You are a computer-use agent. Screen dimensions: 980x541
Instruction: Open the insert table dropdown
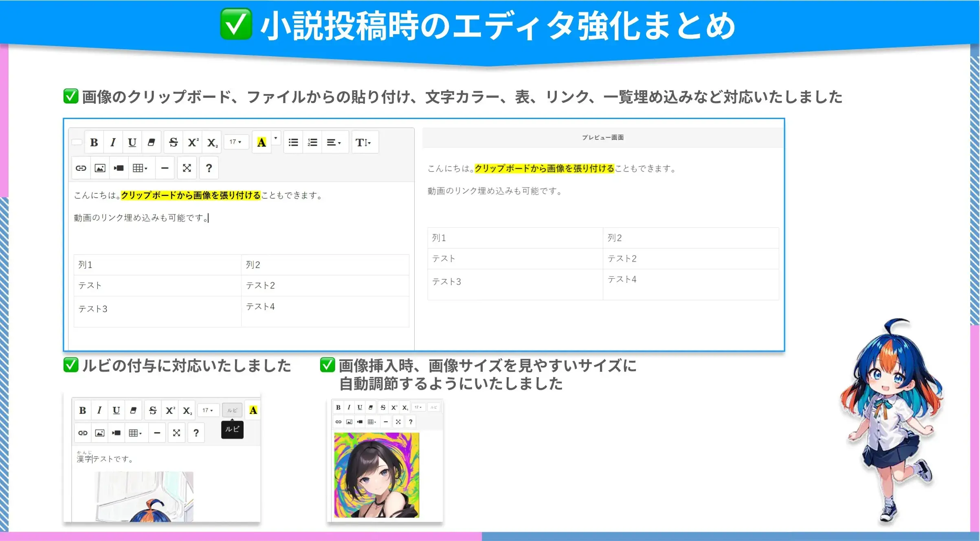coord(140,168)
